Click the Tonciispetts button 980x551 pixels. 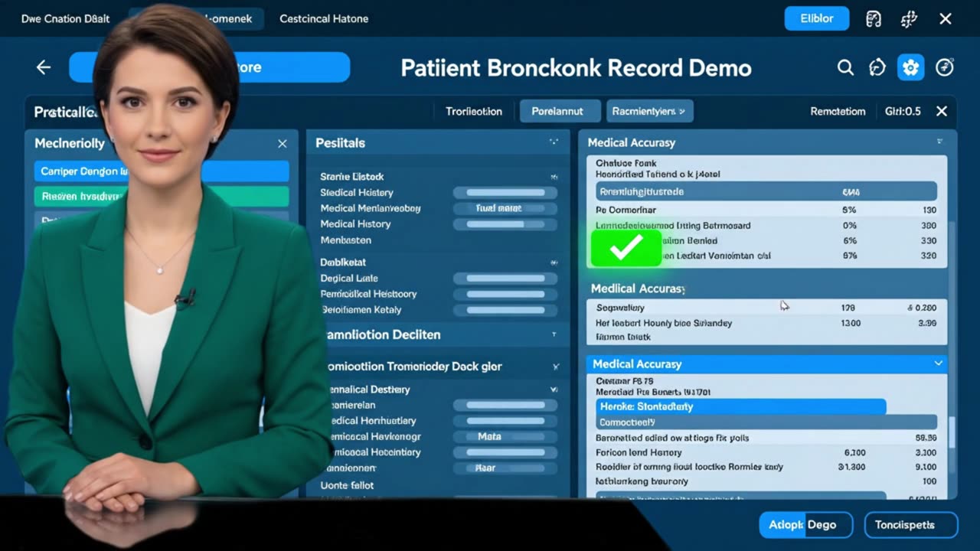(910, 525)
